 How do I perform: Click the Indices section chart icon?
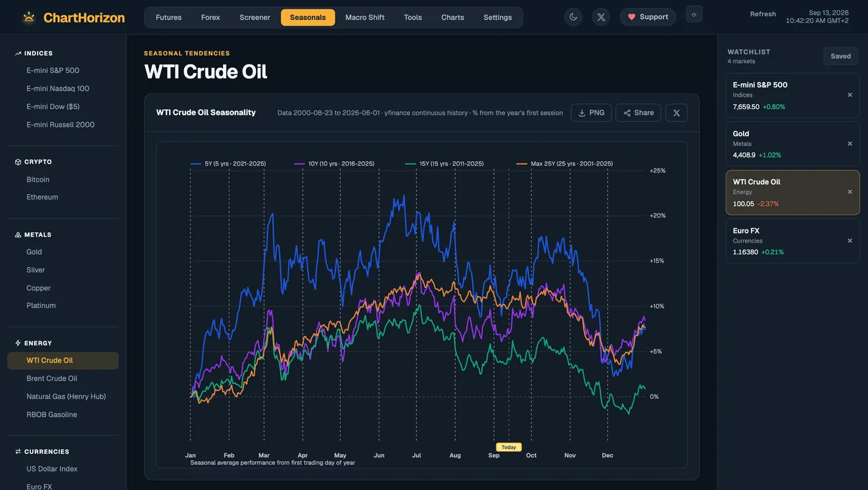18,53
